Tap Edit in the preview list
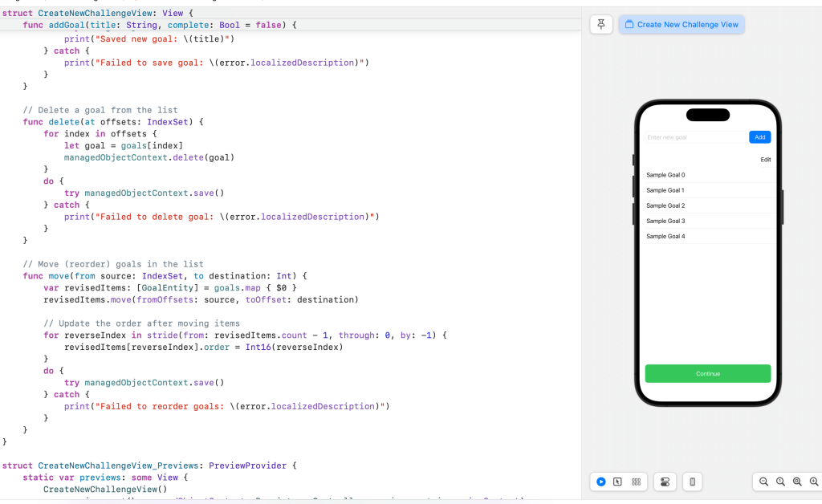 click(765, 160)
